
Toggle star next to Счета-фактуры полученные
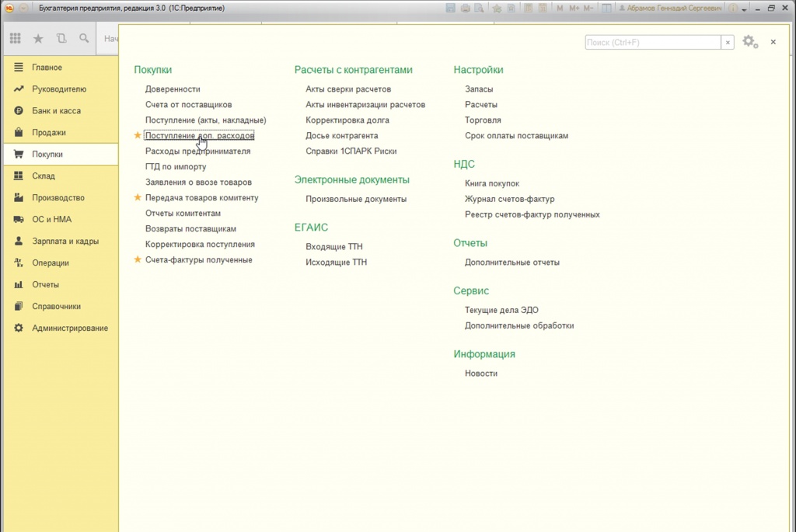pos(138,259)
